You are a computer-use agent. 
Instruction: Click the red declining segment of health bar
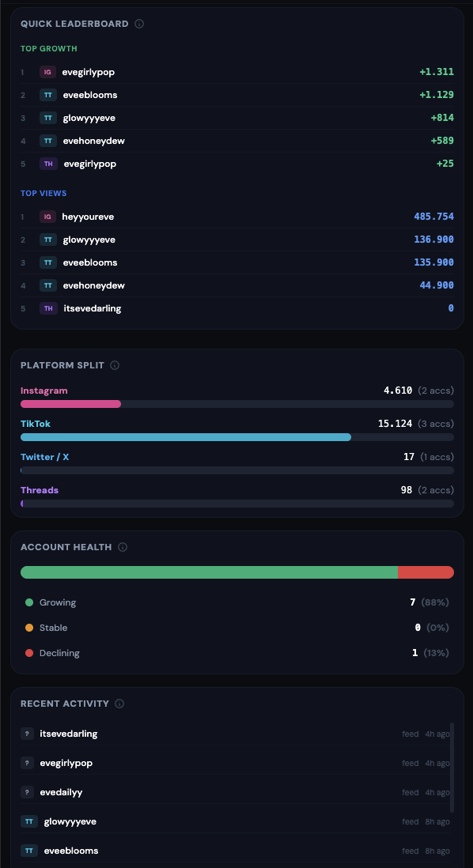[x=426, y=572]
